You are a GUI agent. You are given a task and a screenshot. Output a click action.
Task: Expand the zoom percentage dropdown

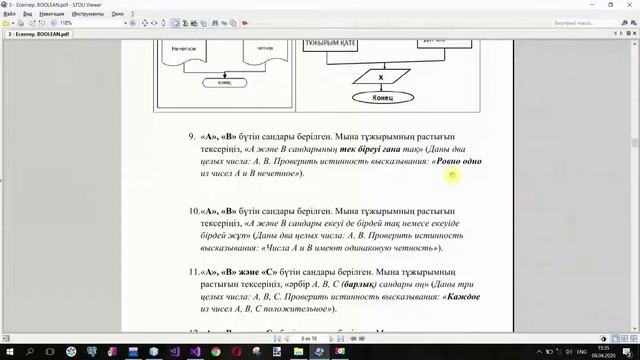click(125, 23)
